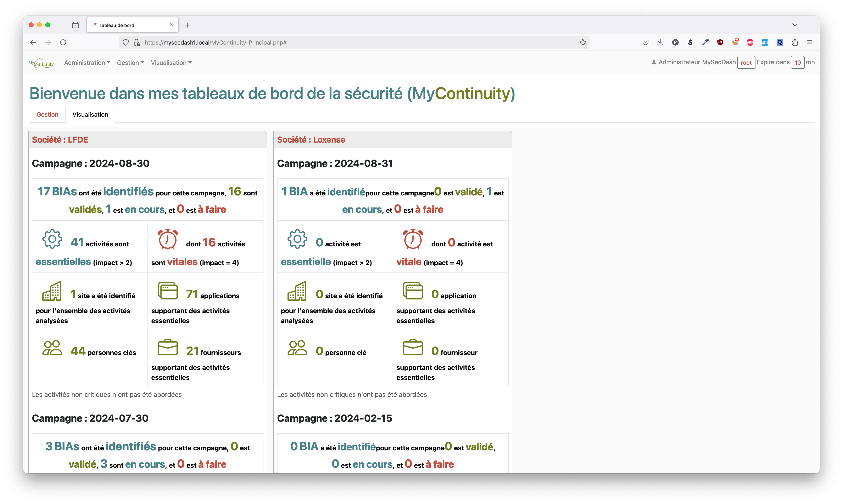Screen dimensions: 843x504
Task: Select the Tableau de bord browser tab
Action: coord(133,25)
